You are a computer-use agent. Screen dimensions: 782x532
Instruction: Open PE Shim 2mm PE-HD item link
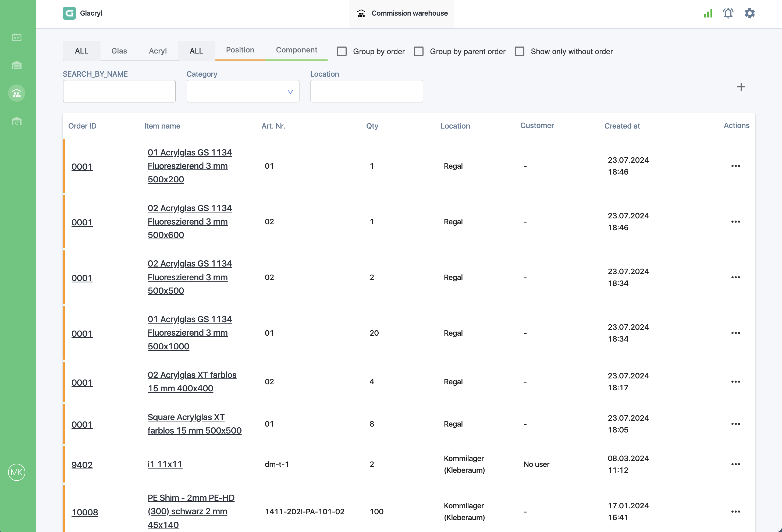(191, 512)
